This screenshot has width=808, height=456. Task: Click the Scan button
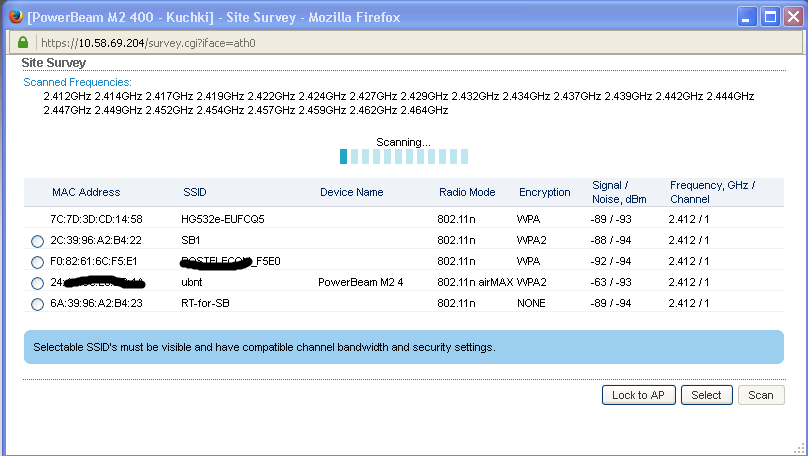point(761,395)
